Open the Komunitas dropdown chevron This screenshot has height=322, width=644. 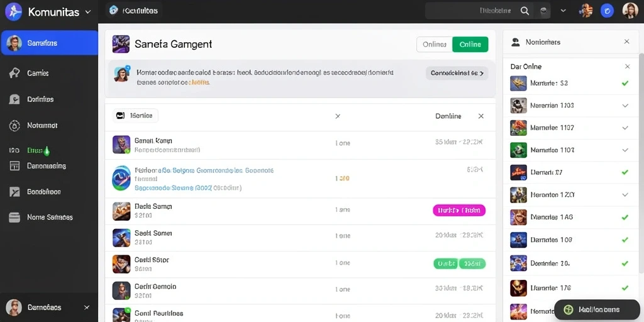pyautogui.click(x=87, y=12)
